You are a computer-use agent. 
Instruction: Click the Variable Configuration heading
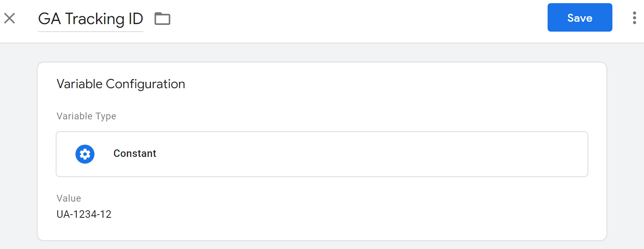[x=121, y=84]
